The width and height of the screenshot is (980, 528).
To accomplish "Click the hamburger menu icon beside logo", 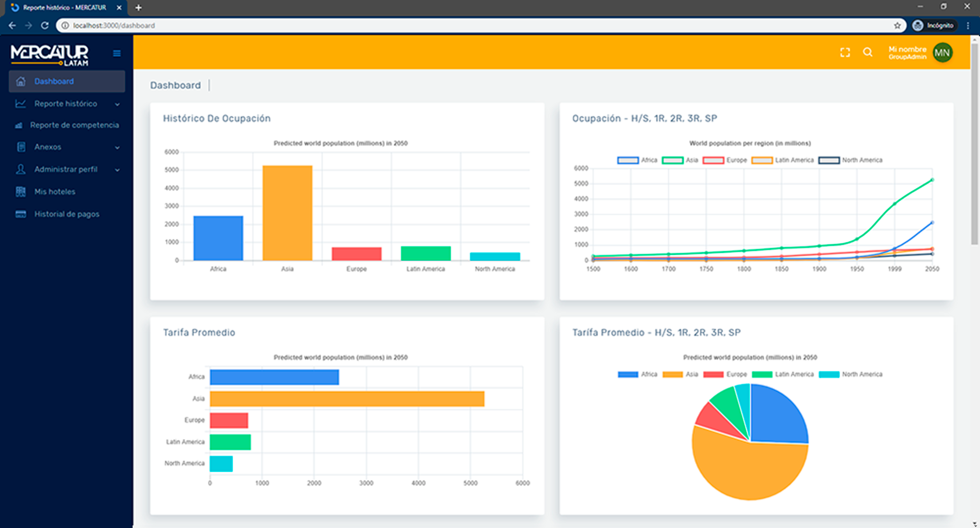I will click(x=116, y=54).
